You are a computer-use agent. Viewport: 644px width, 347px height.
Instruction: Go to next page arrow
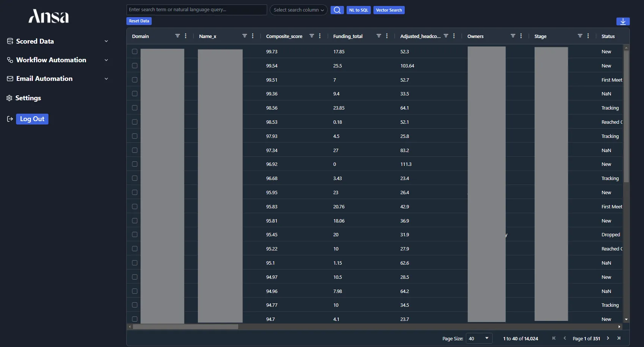(x=608, y=338)
